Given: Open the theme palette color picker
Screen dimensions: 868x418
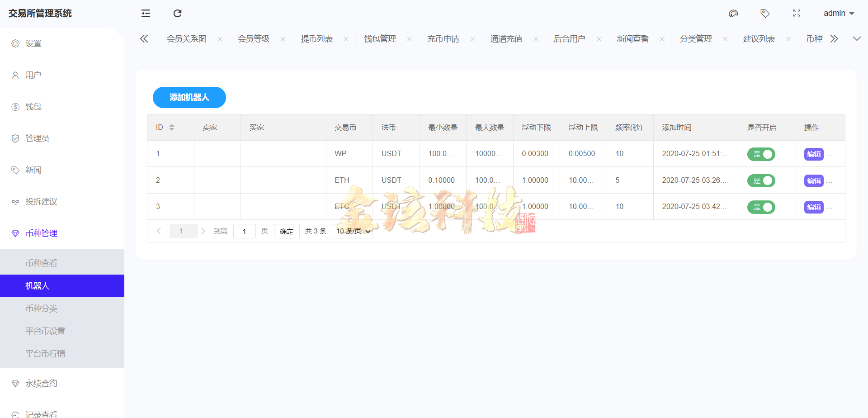Looking at the screenshot, I should (x=733, y=13).
